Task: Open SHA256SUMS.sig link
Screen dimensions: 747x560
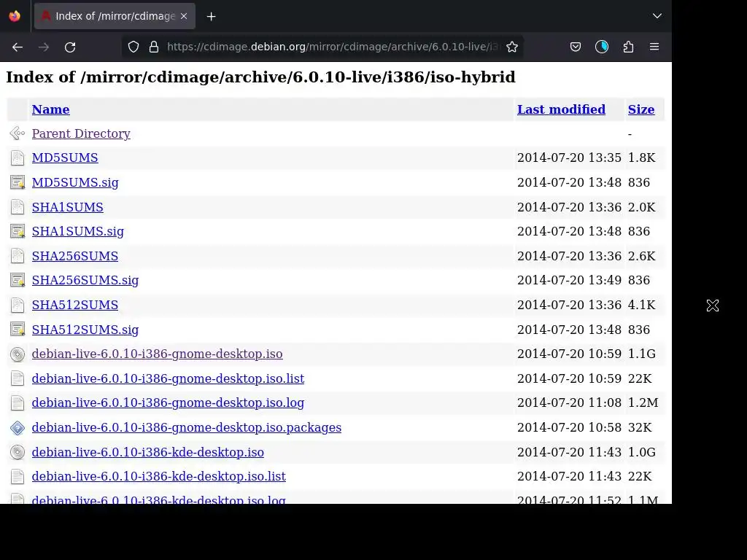Action: [x=85, y=281]
